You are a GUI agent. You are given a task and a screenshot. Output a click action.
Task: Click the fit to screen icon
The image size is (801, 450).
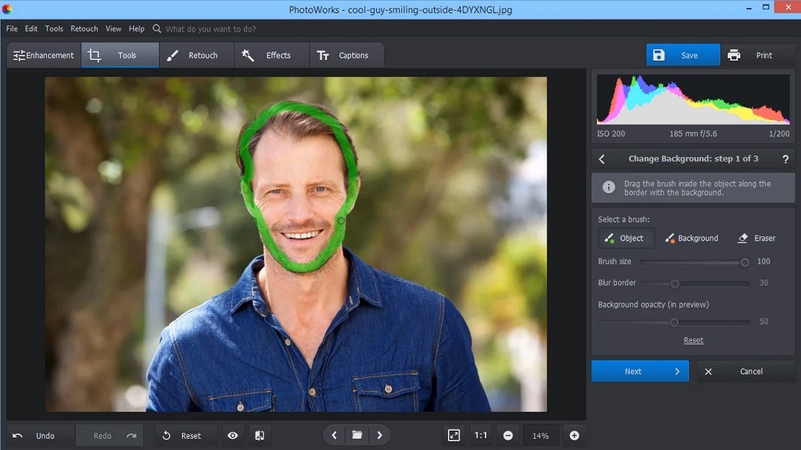pyautogui.click(x=454, y=436)
